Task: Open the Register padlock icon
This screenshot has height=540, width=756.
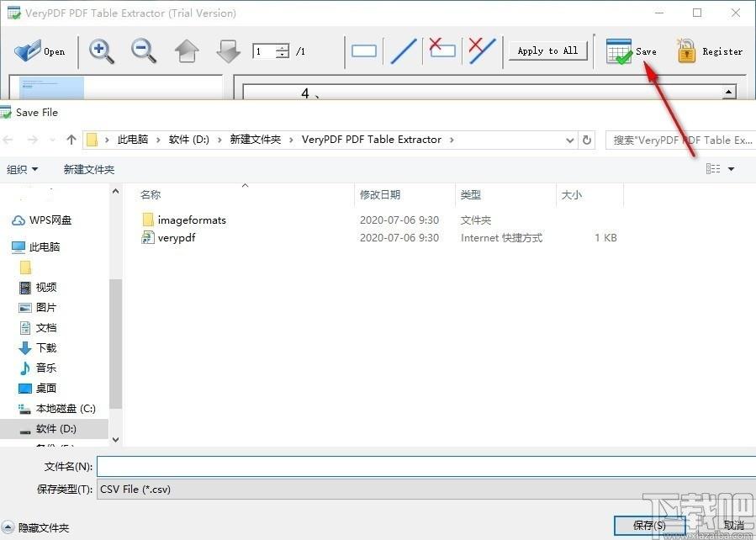Action: click(x=685, y=50)
